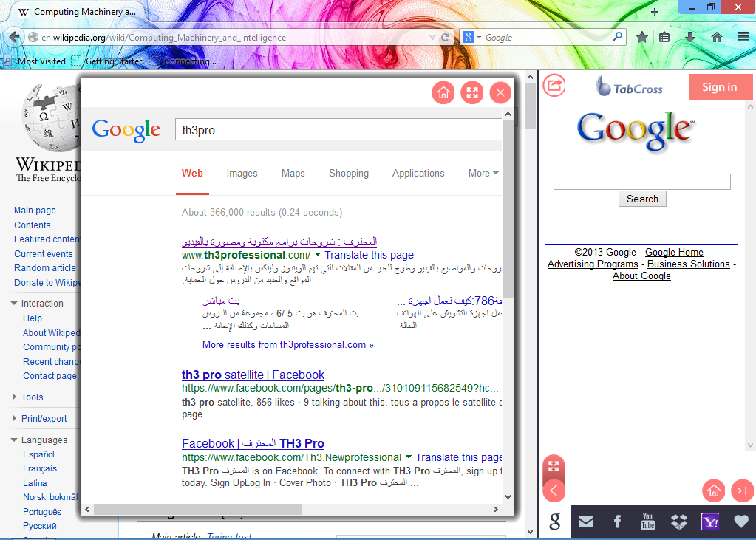Select the Maps tab in Google results
Image resolution: width=756 pixels, height=540 pixels.
[293, 173]
